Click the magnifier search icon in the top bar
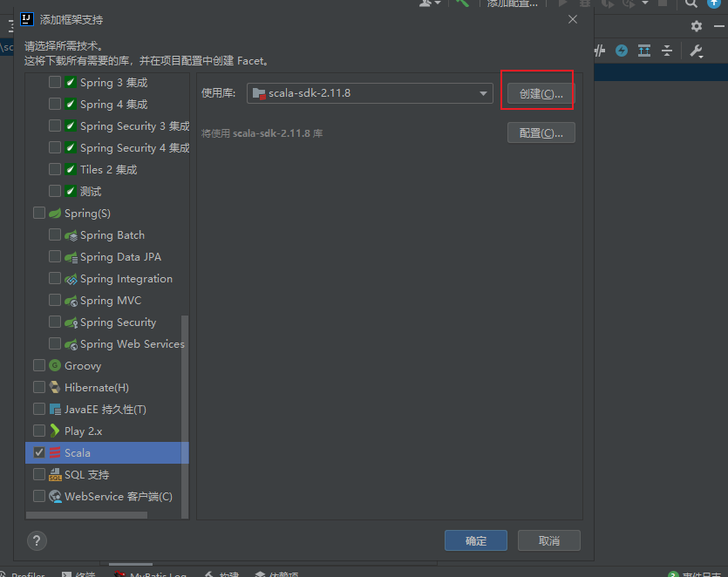 click(x=691, y=3)
